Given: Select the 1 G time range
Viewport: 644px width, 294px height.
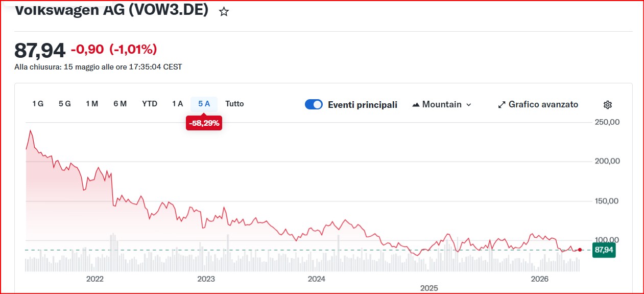Looking at the screenshot, I should click(38, 104).
